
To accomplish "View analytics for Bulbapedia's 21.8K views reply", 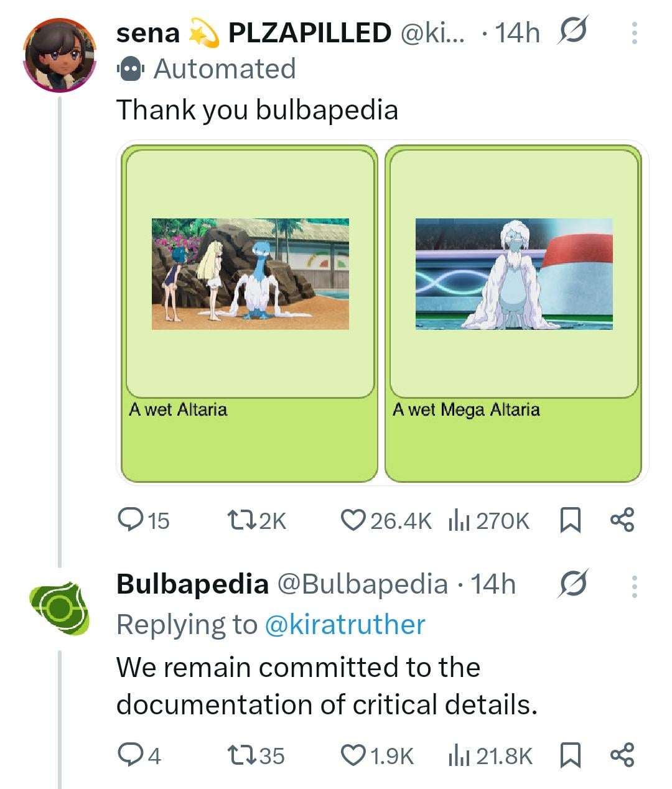I will [459, 755].
